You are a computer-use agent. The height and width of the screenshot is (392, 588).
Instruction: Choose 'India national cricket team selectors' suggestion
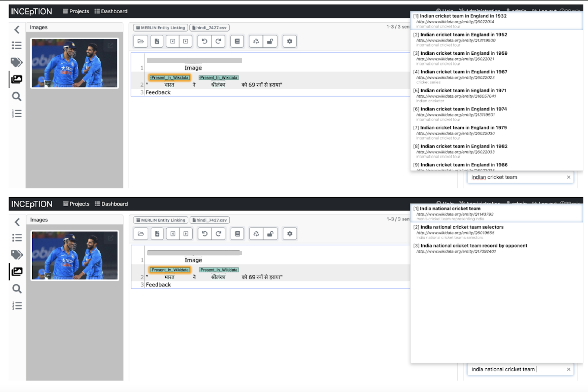click(x=462, y=227)
